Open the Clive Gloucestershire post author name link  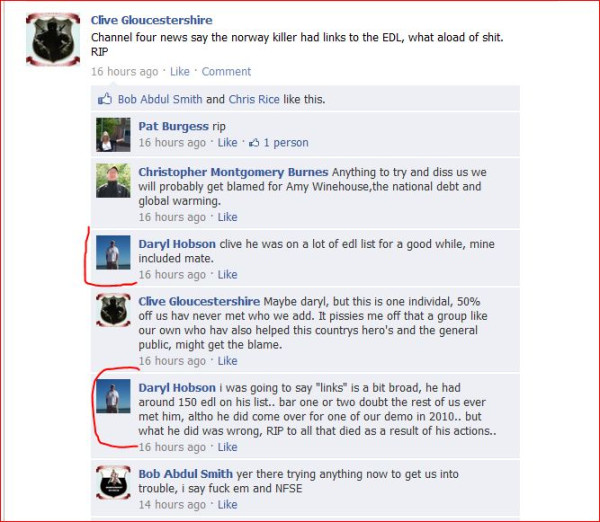152,20
